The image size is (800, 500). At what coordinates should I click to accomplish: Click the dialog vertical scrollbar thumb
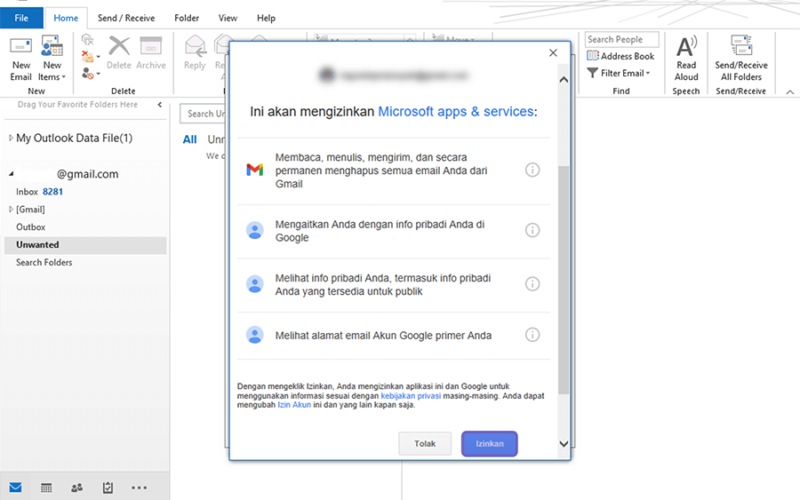tap(563, 280)
